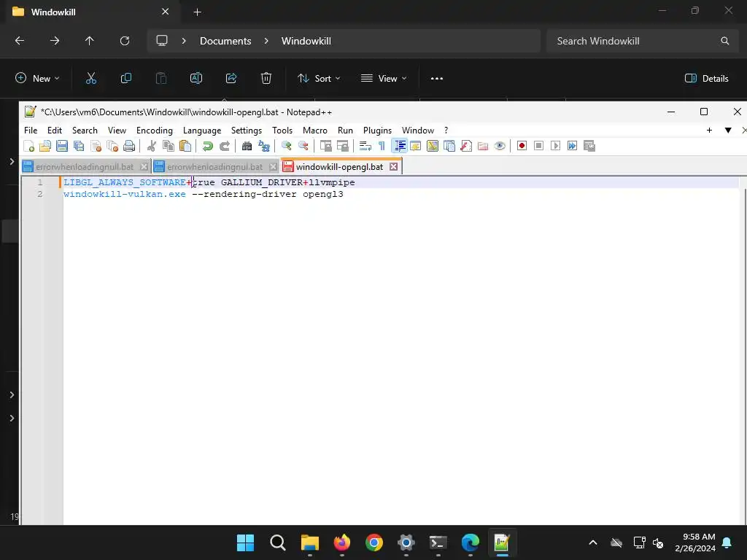Save the current file with Save icon
The height and width of the screenshot is (560, 747).
point(62,146)
